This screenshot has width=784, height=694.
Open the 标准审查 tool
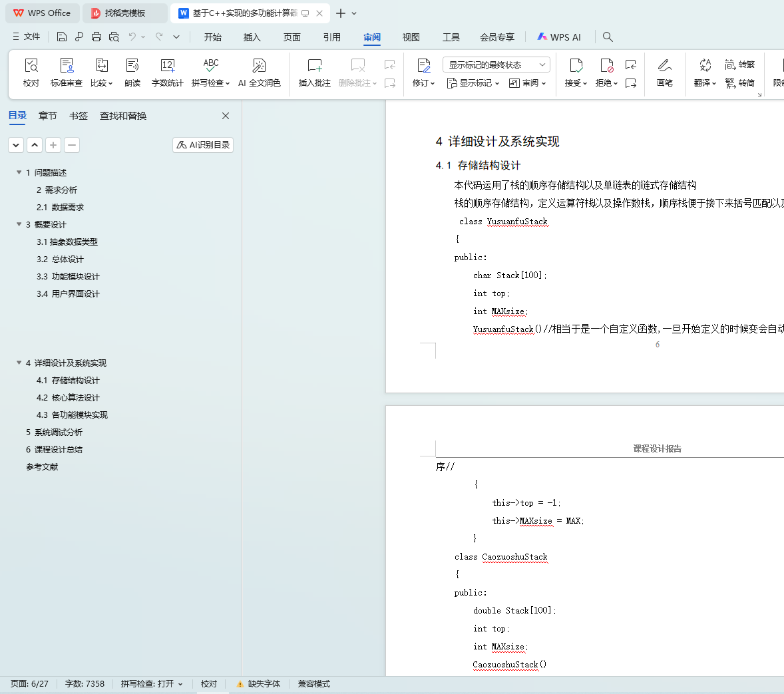[67, 73]
